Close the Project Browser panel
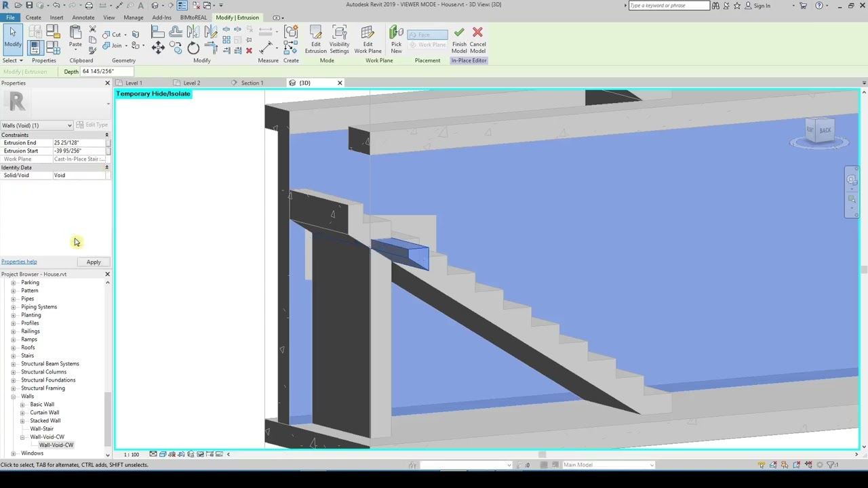 107,274
